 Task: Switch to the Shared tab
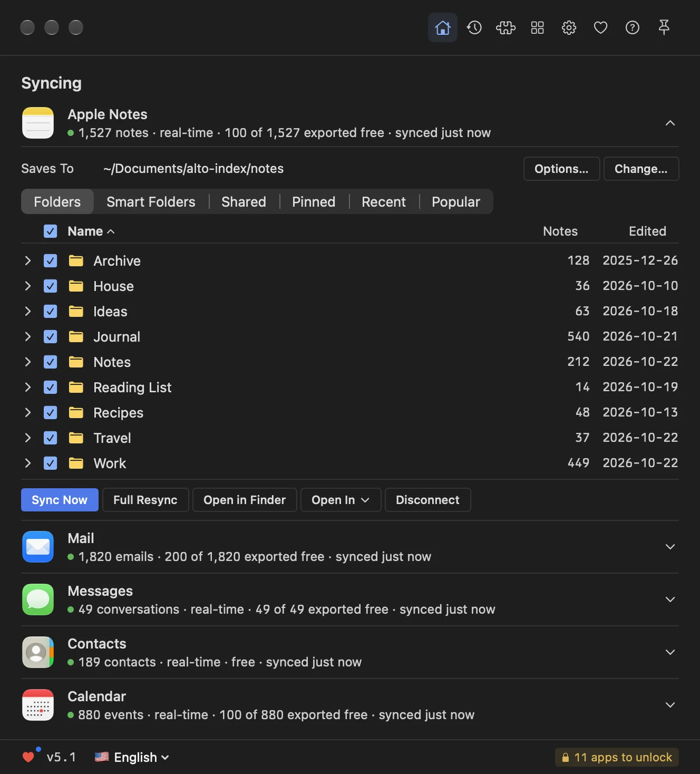(x=244, y=201)
